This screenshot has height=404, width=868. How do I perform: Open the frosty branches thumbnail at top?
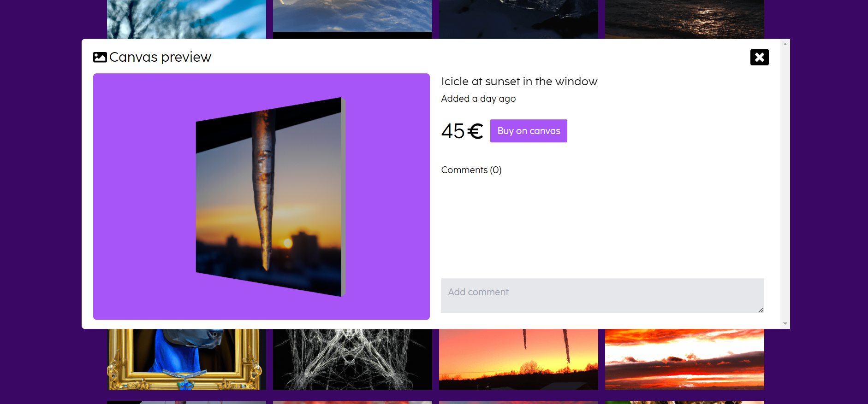tap(186, 19)
